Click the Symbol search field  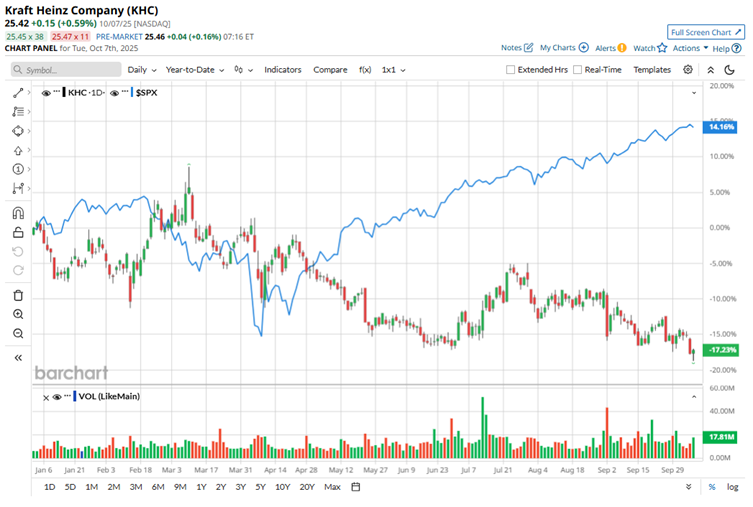click(x=66, y=70)
